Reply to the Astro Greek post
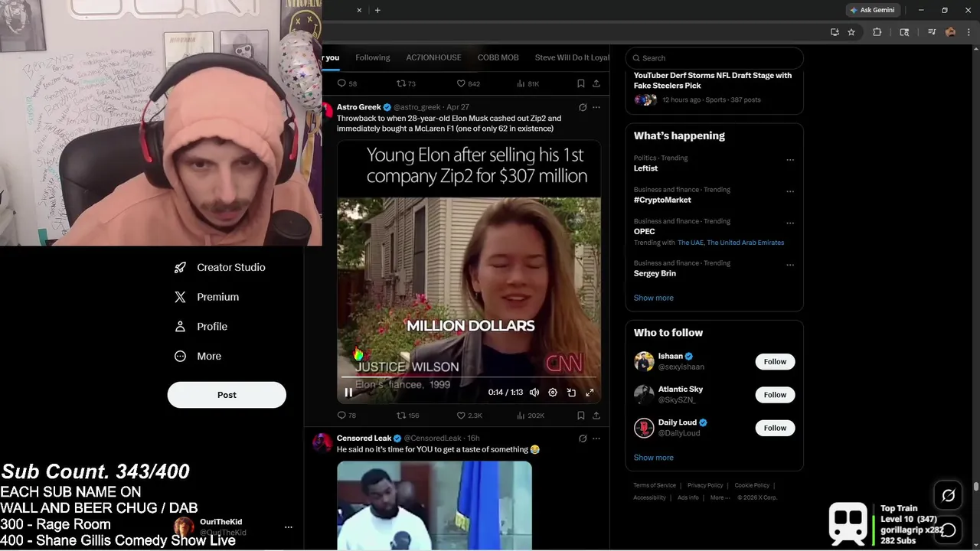Image resolution: width=980 pixels, height=551 pixels. coord(347,416)
